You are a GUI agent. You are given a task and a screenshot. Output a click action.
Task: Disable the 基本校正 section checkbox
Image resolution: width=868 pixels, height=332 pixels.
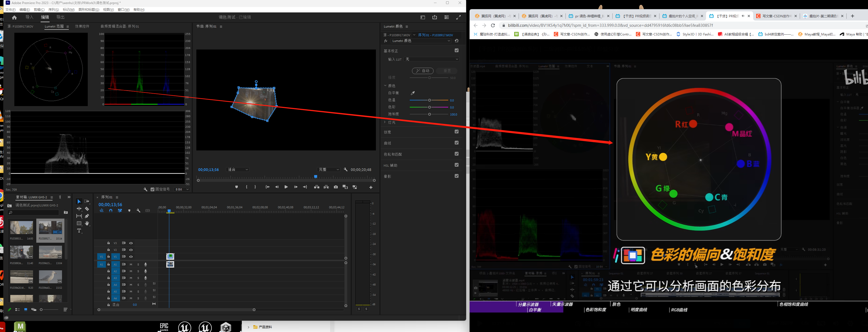point(457,51)
